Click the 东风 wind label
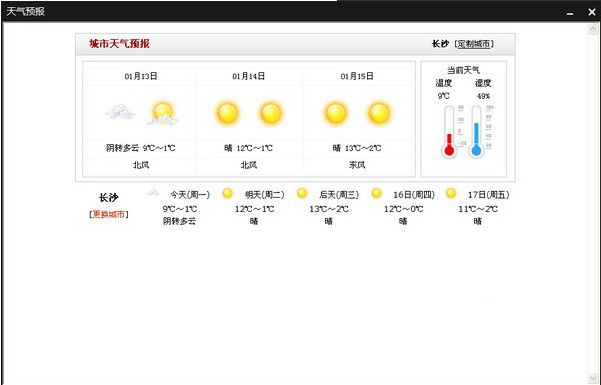Viewport: 601px width, 385px height. pos(357,165)
